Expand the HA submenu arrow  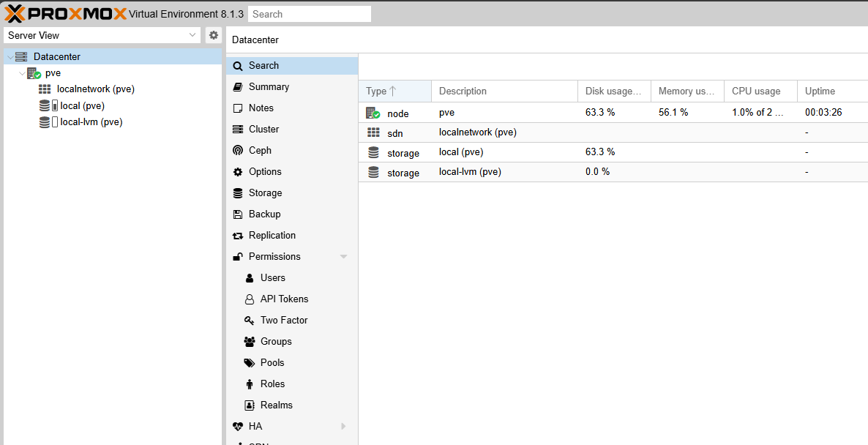[x=343, y=426]
